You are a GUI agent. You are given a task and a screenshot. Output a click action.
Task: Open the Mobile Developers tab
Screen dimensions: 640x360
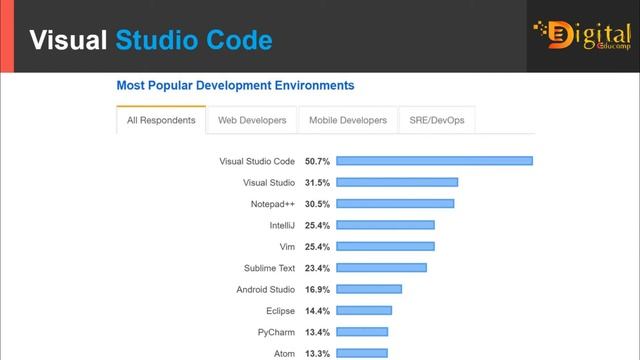pyautogui.click(x=348, y=120)
